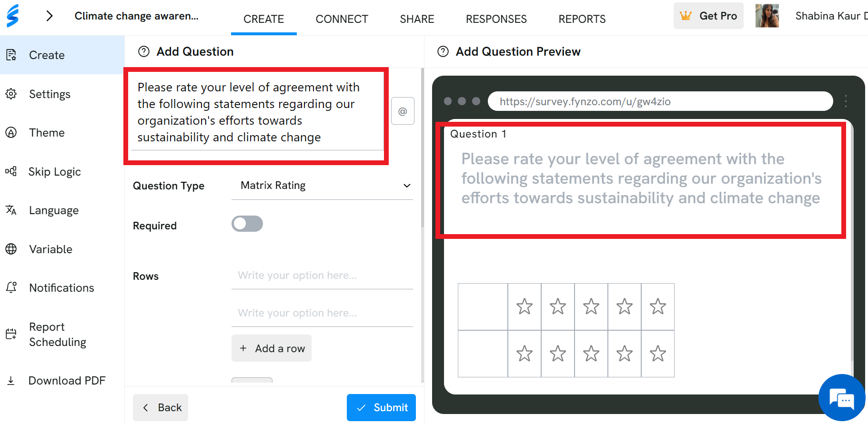Click the Report Scheduling calendar icon
Viewport: 868px width, 424px height.
tap(11, 334)
